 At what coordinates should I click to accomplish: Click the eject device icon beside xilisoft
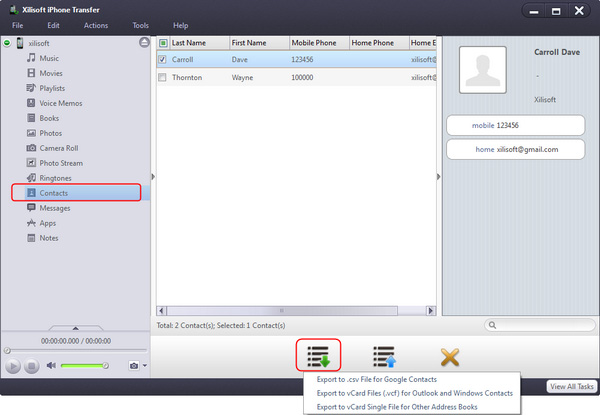coord(145,43)
